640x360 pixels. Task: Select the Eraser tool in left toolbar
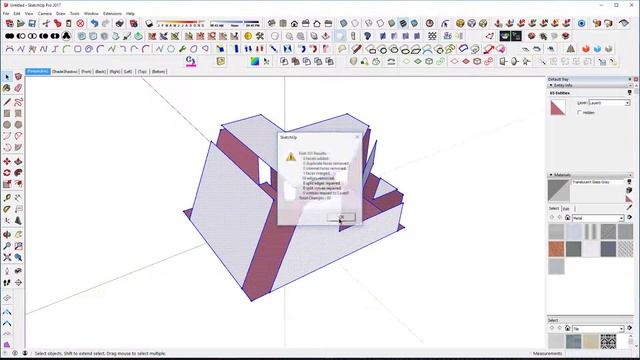[x=18, y=88]
